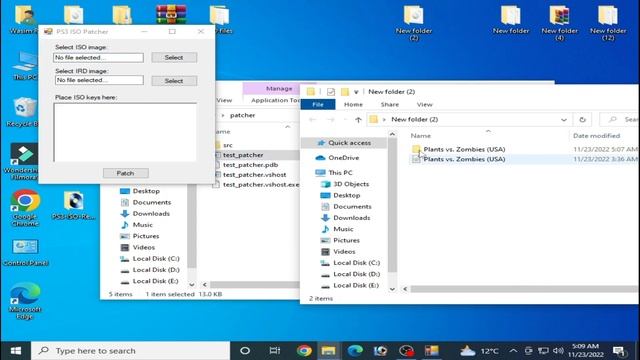Screen dimensions: 640x360
Task: Select New folder (12) desktop icon
Action: [608, 23]
